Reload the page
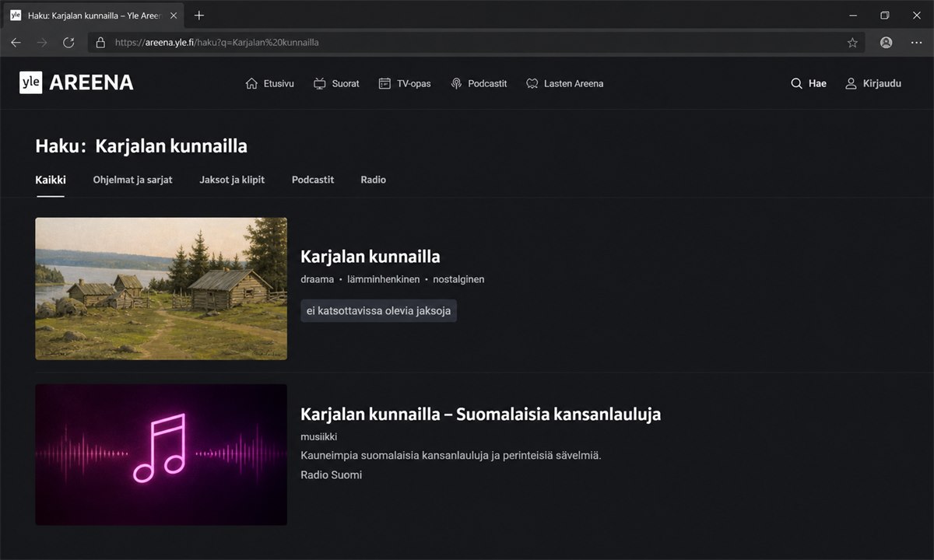Screen dimensions: 934x560 (x=68, y=43)
